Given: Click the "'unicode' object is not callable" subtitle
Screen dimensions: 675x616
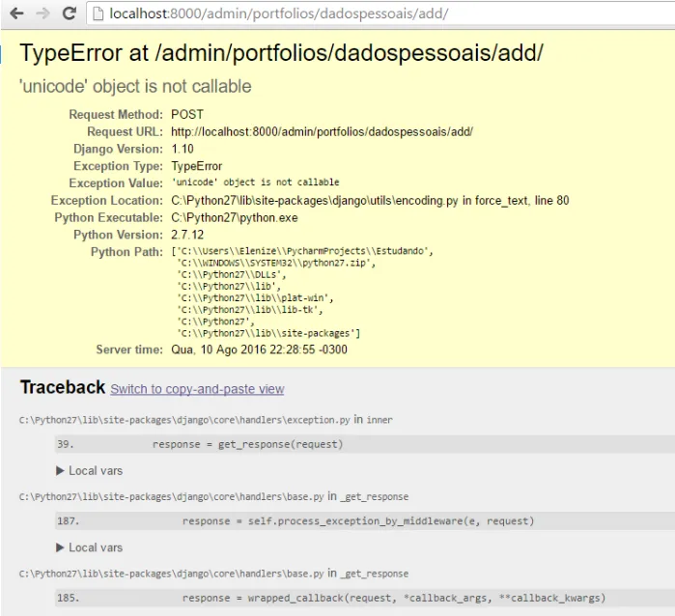Looking at the screenshot, I should coord(135,86).
